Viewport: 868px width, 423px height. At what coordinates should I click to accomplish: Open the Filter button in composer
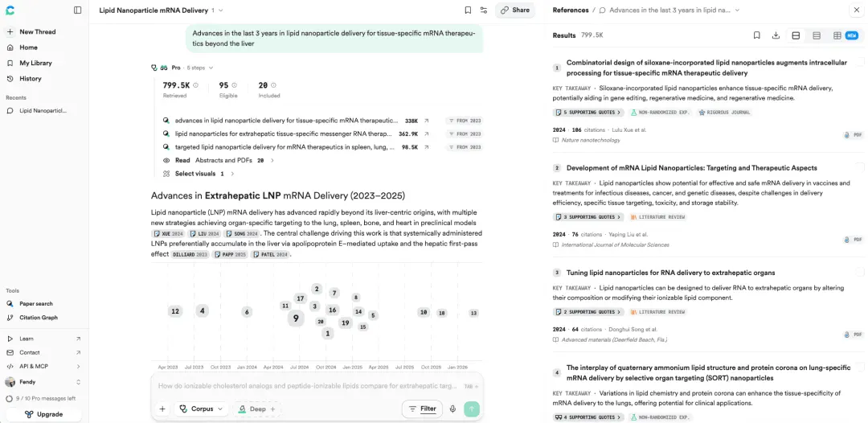tap(423, 409)
